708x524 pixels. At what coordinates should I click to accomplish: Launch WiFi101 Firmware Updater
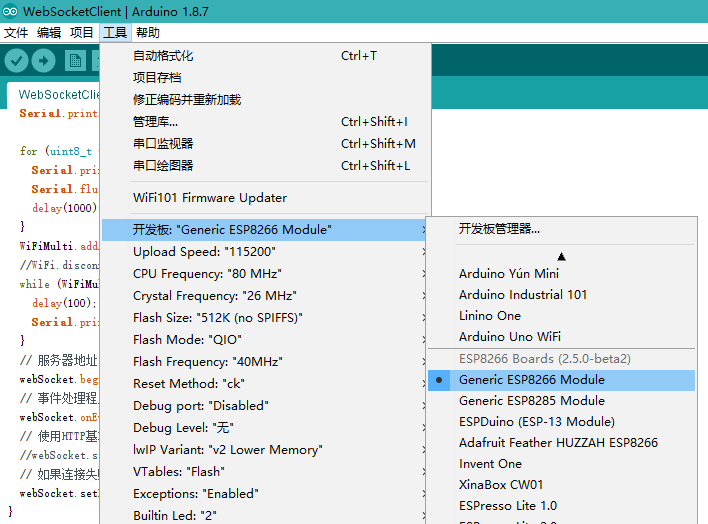265,198
